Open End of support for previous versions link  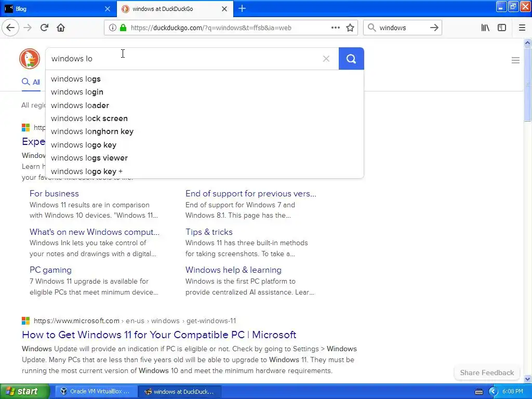[251, 193]
